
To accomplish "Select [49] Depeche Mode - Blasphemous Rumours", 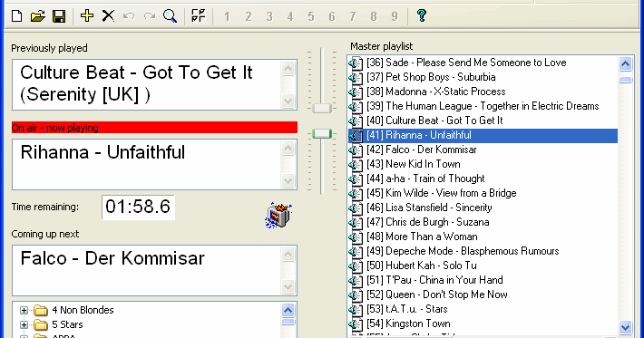I will pyautogui.click(x=463, y=251).
